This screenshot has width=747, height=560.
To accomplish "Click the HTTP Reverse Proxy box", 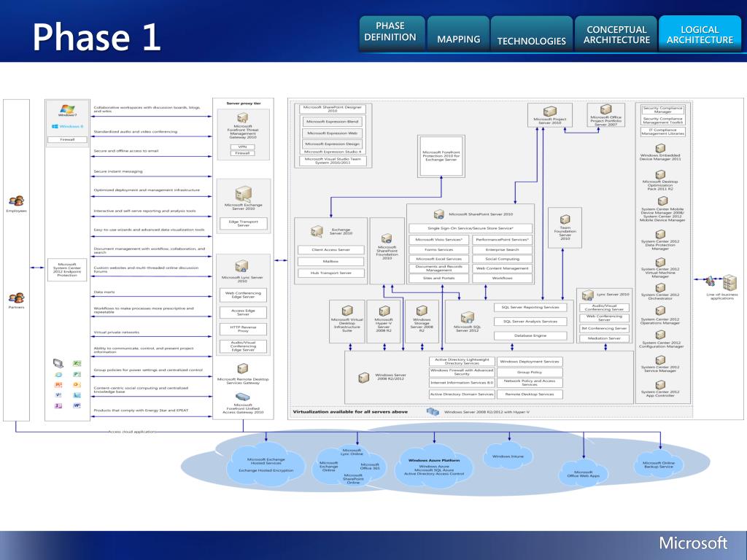I will (x=243, y=329).
